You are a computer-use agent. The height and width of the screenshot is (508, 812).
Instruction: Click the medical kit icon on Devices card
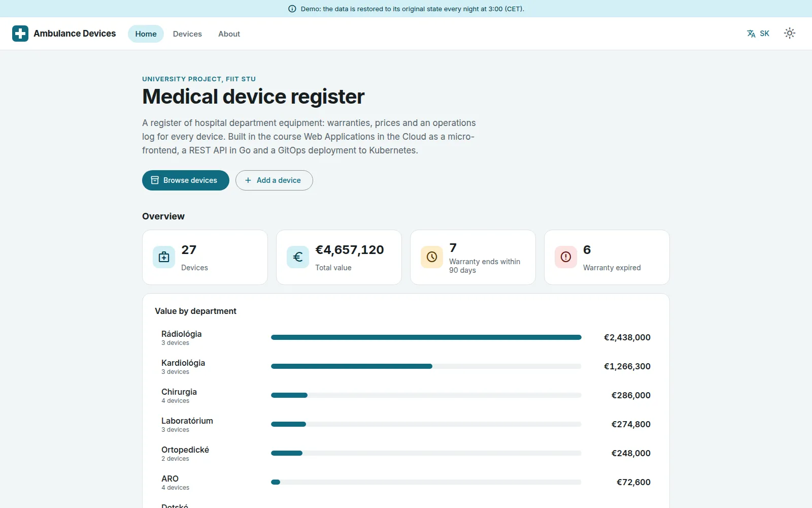click(164, 257)
